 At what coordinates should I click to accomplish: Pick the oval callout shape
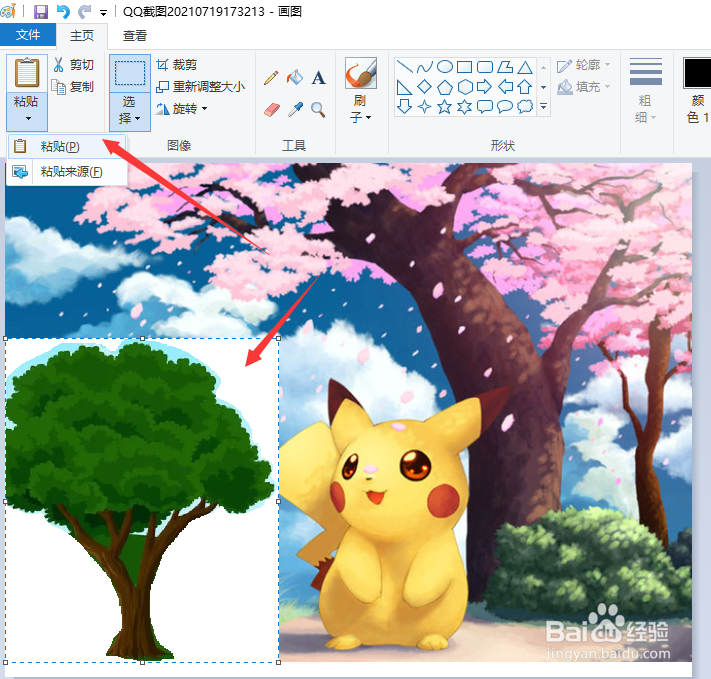(x=505, y=107)
